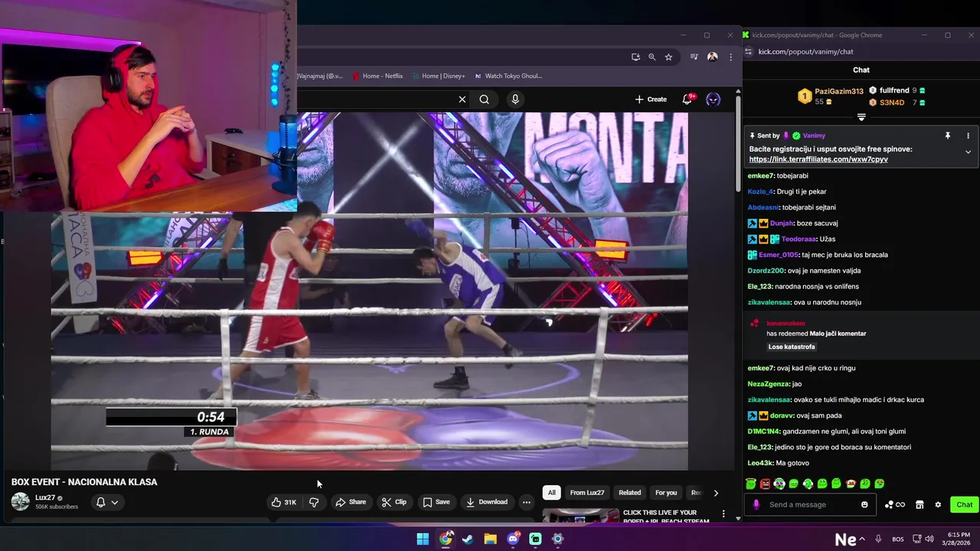Open the Kick chat shop icon
Screen dimensions: 980x551
920,504
